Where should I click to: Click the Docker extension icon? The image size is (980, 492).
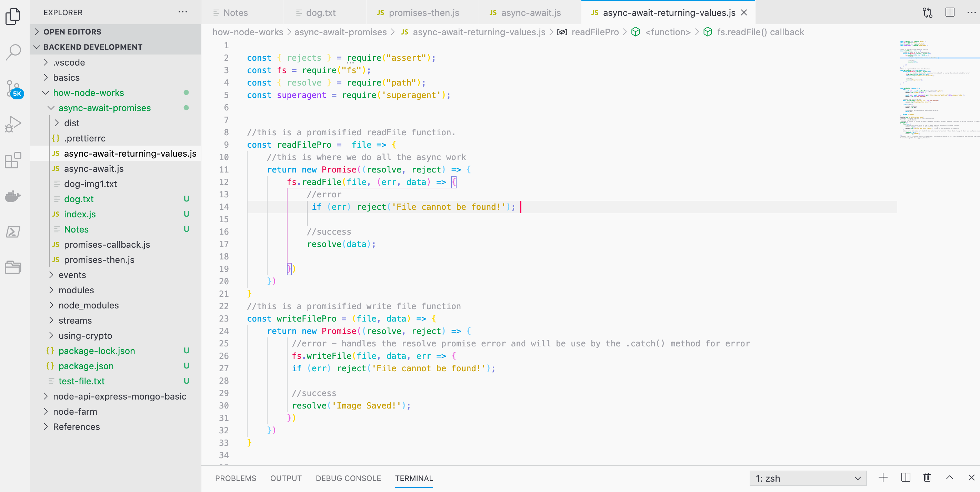tap(13, 196)
